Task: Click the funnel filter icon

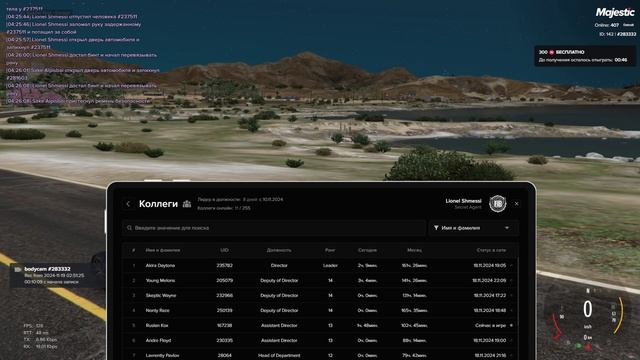Action: coord(436,228)
